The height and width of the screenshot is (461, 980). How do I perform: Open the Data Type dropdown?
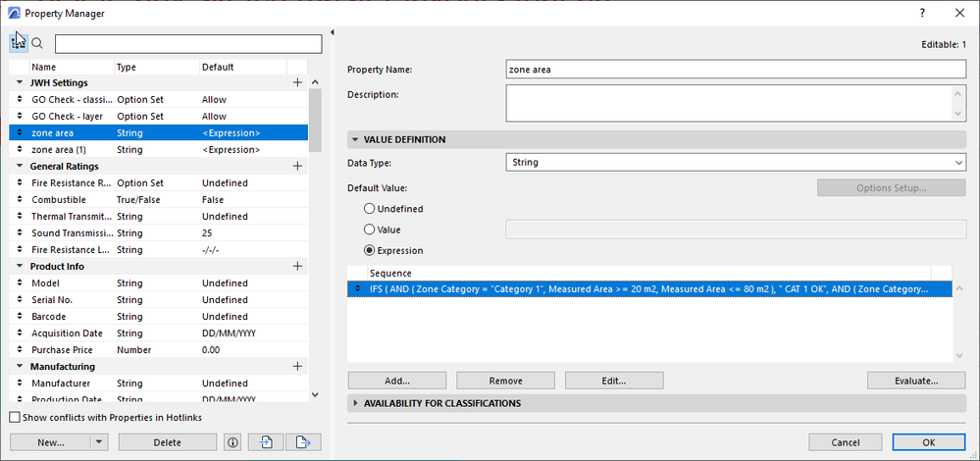click(736, 163)
